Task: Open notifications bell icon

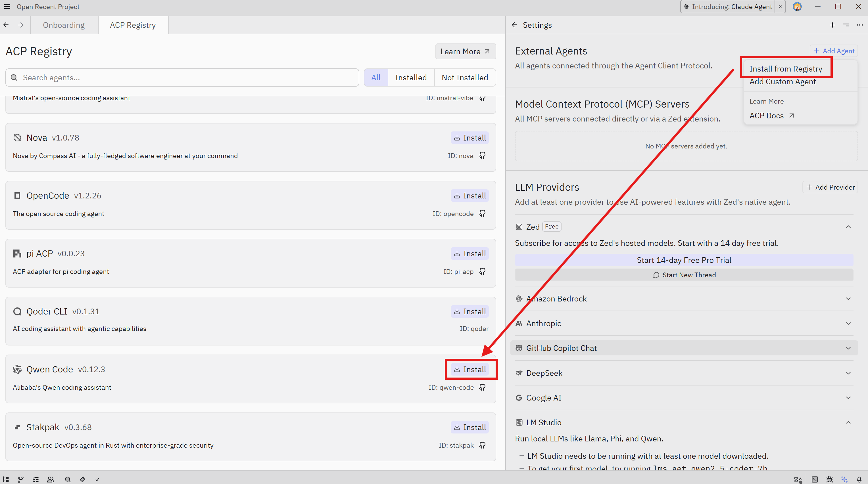Action: (859, 479)
